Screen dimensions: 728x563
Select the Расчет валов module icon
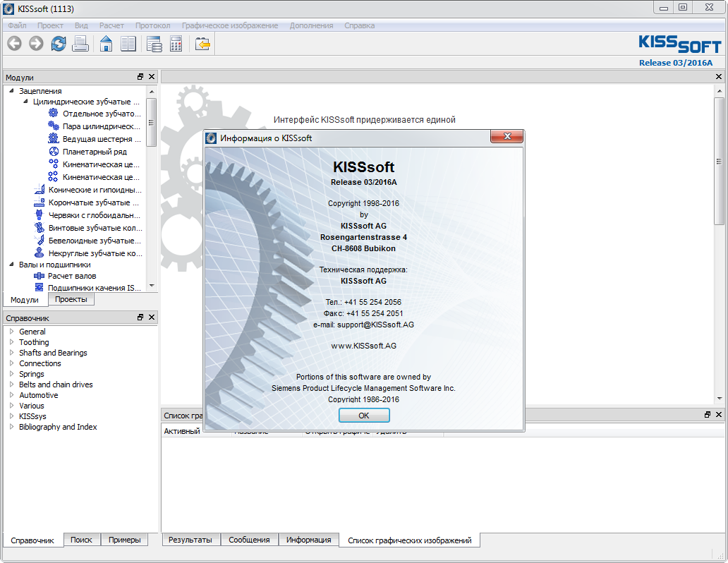click(39, 275)
